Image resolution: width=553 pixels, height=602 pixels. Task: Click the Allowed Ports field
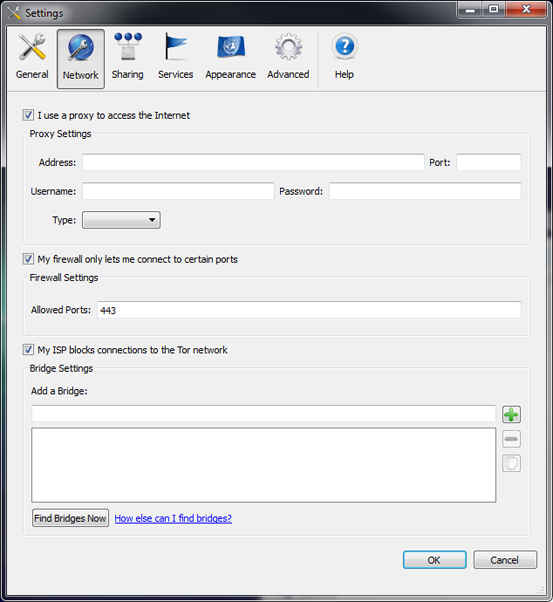309,310
